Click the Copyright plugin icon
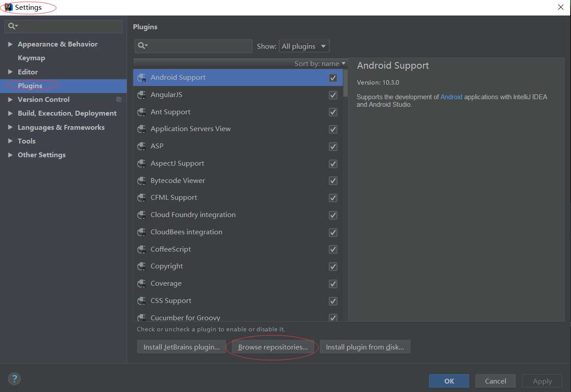The image size is (571, 392). [x=142, y=266]
